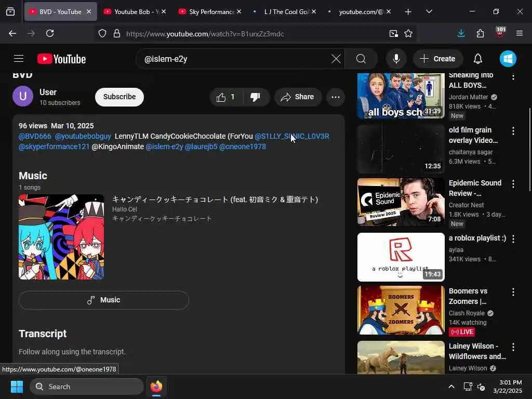532x399 pixels.
Task: Close the Youtube Bob tab
Action: coord(164,12)
